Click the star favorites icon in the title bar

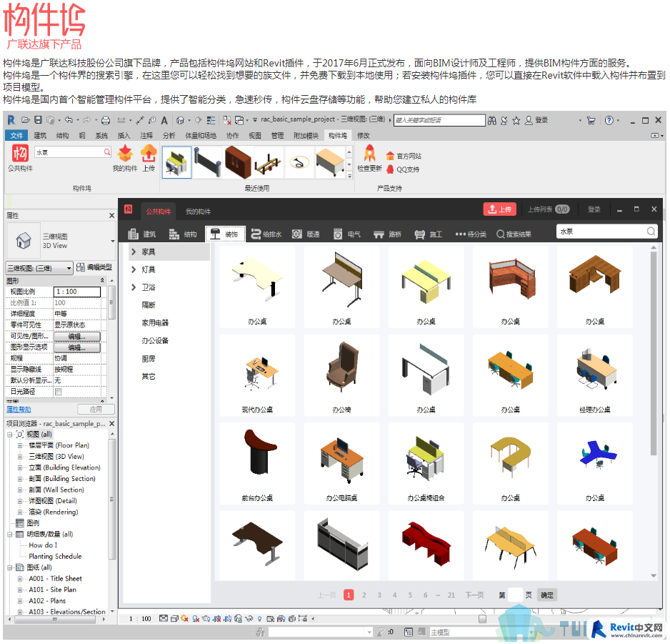tap(516, 121)
